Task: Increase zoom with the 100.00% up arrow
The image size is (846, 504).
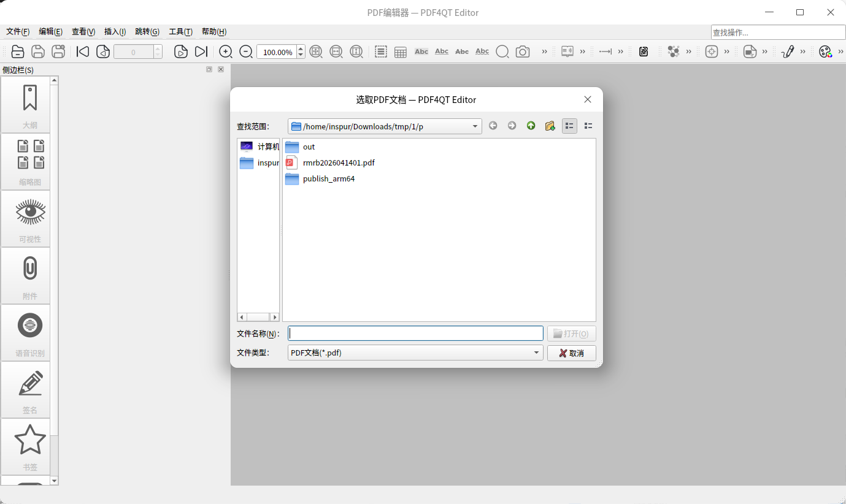Action: coord(301,49)
